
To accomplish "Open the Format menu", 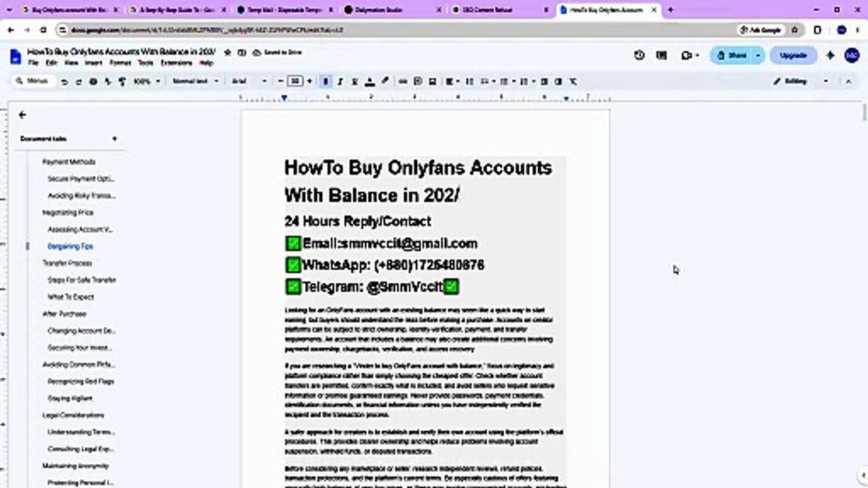I will click(x=120, y=63).
